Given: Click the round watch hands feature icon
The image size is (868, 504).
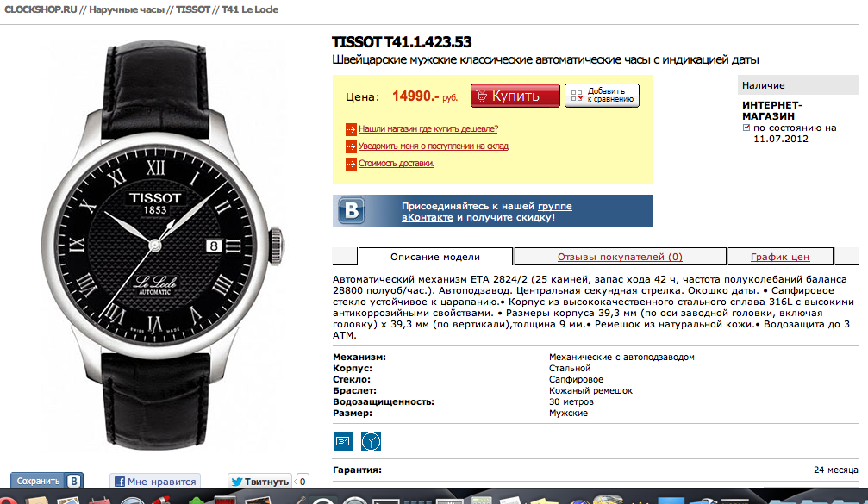Looking at the screenshot, I should (x=371, y=441).
